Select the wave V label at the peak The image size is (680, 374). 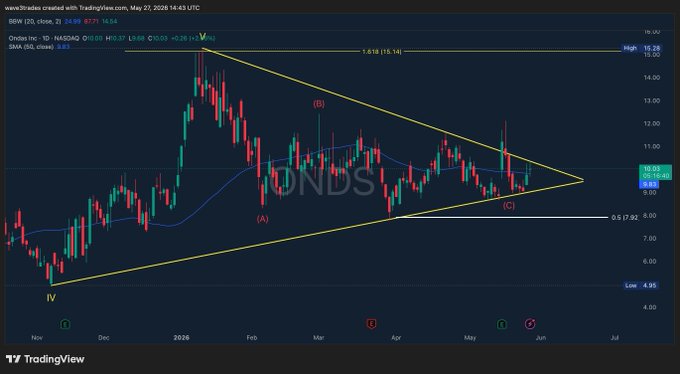click(202, 36)
